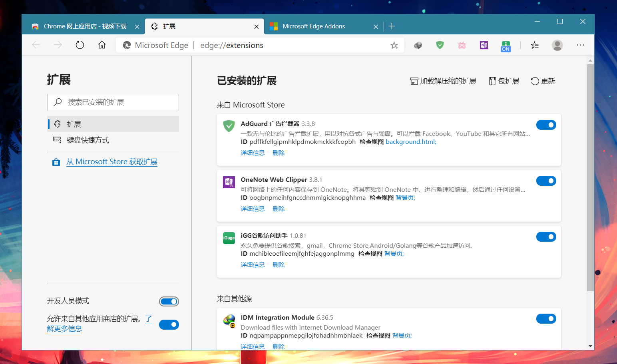
Task: Click 删除 for AdGuard
Action: point(279,153)
